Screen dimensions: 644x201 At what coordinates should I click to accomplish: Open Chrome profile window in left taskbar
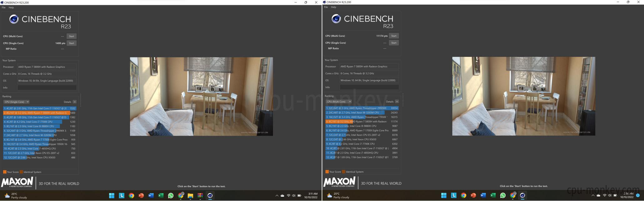(x=181, y=195)
